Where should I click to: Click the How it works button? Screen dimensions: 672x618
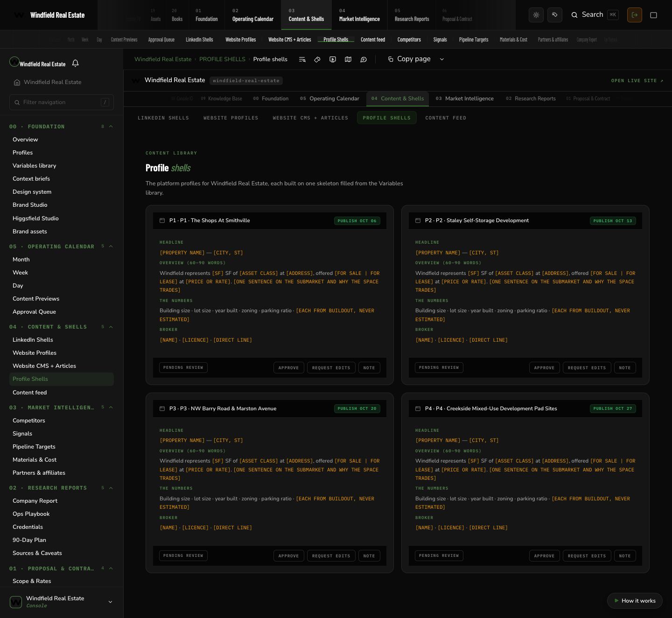pyautogui.click(x=635, y=601)
